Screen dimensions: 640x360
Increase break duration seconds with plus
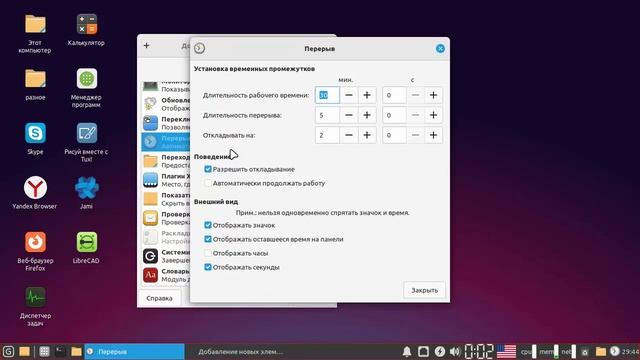433,115
